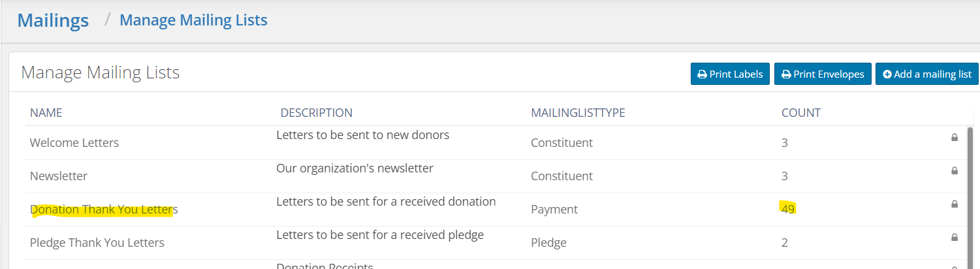Sort by MAILINGLISTTYPE column header
Screen dimensions: 980x269
point(578,112)
